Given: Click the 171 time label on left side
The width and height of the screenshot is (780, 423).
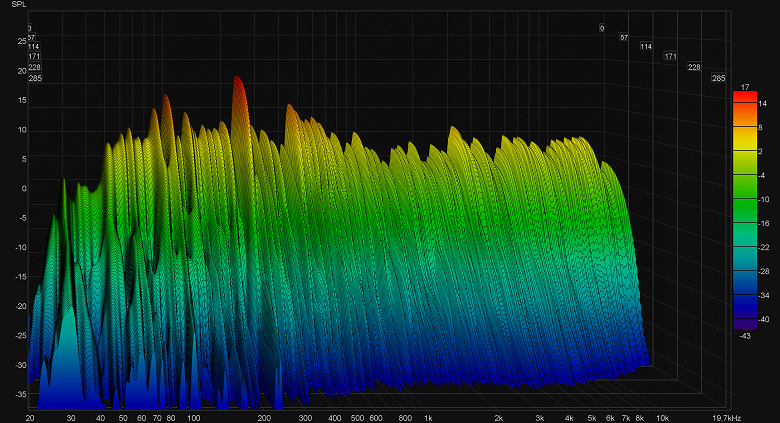Looking at the screenshot, I should pos(34,56).
